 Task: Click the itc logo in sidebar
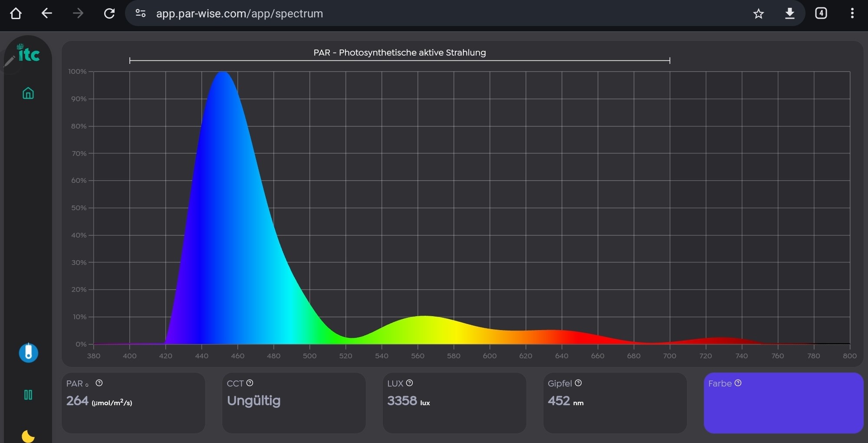28,55
